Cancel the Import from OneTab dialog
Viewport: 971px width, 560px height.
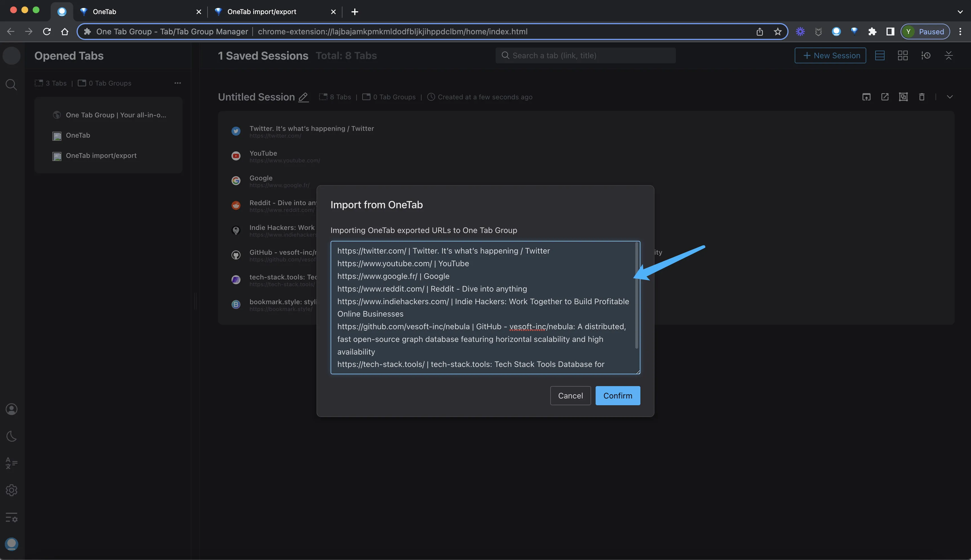coord(570,395)
